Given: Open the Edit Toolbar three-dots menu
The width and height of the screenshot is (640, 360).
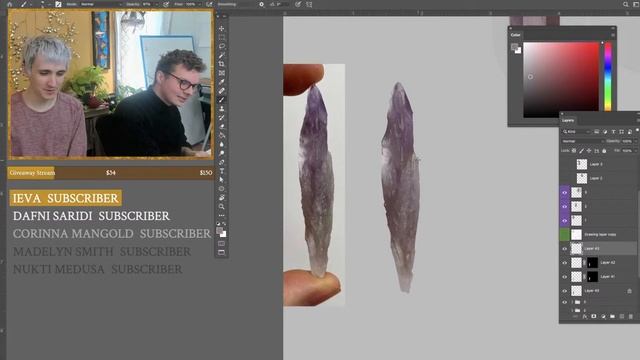Looking at the screenshot, I should (222, 216).
